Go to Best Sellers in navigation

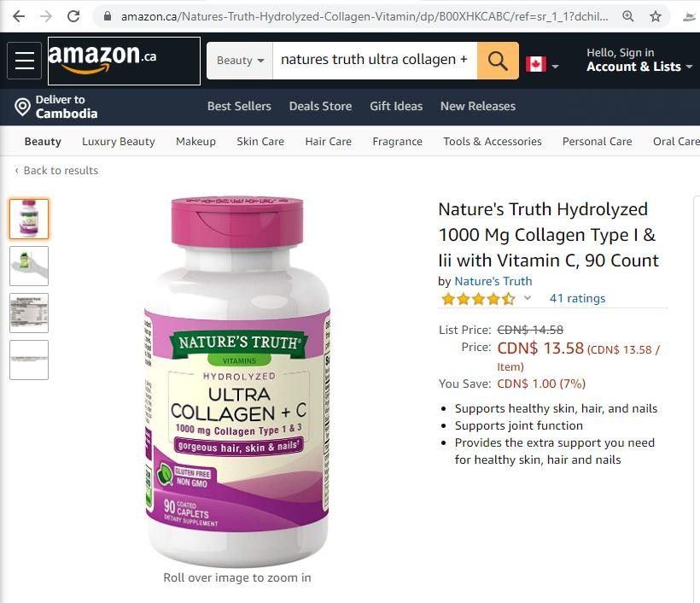coord(239,106)
